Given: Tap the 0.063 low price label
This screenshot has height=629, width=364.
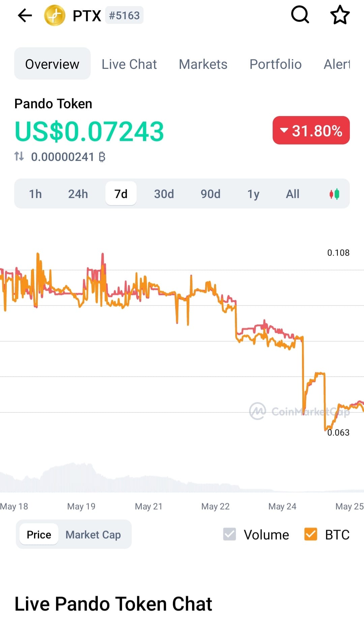Looking at the screenshot, I should pyautogui.click(x=338, y=433).
